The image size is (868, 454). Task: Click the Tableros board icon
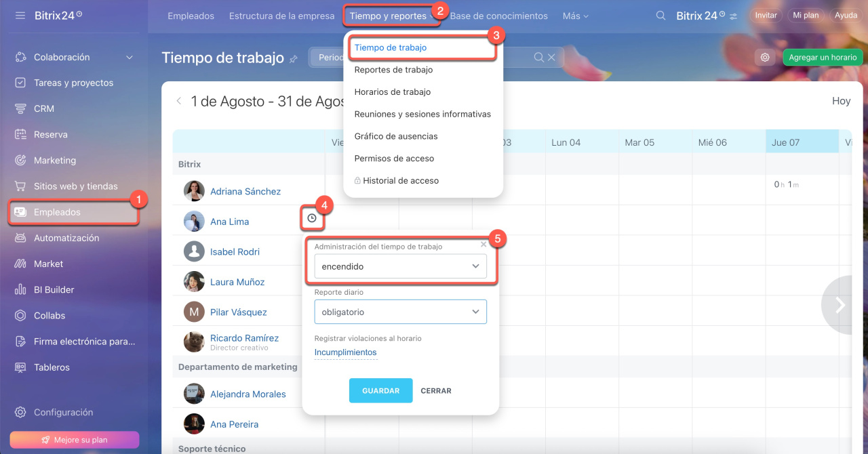pyautogui.click(x=20, y=367)
